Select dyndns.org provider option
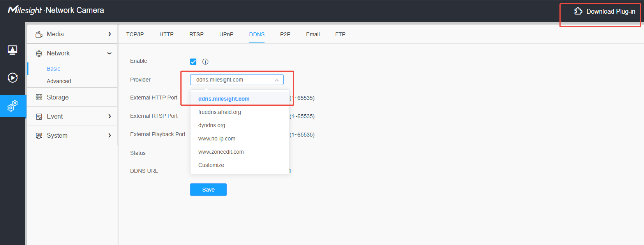644x245 pixels. [240, 125]
